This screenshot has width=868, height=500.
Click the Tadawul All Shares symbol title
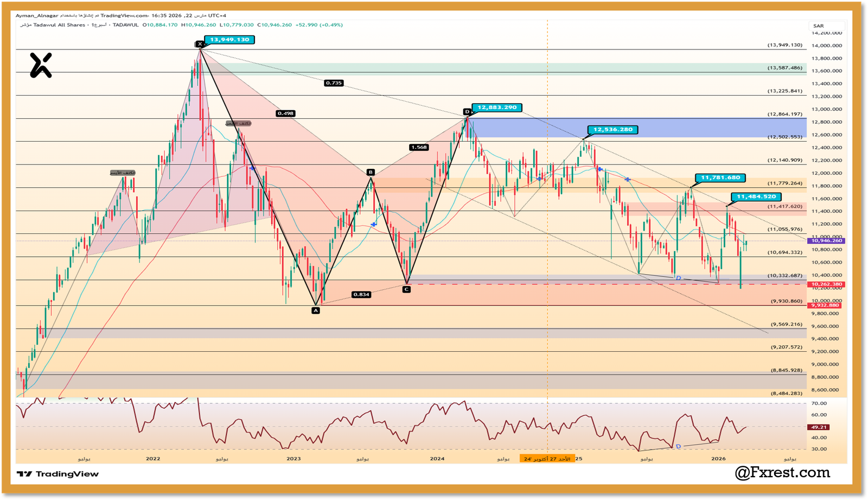[x=59, y=25]
